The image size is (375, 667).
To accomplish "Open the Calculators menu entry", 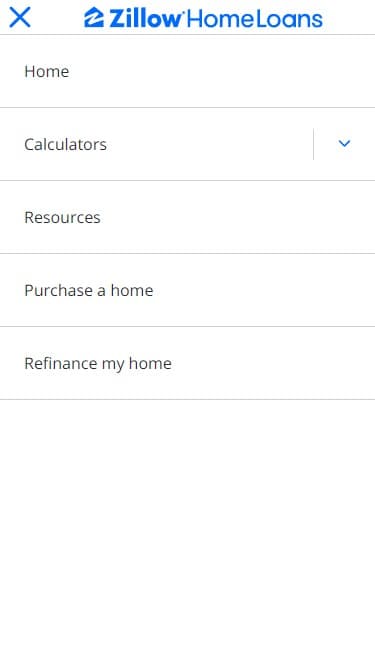I will [156, 144].
